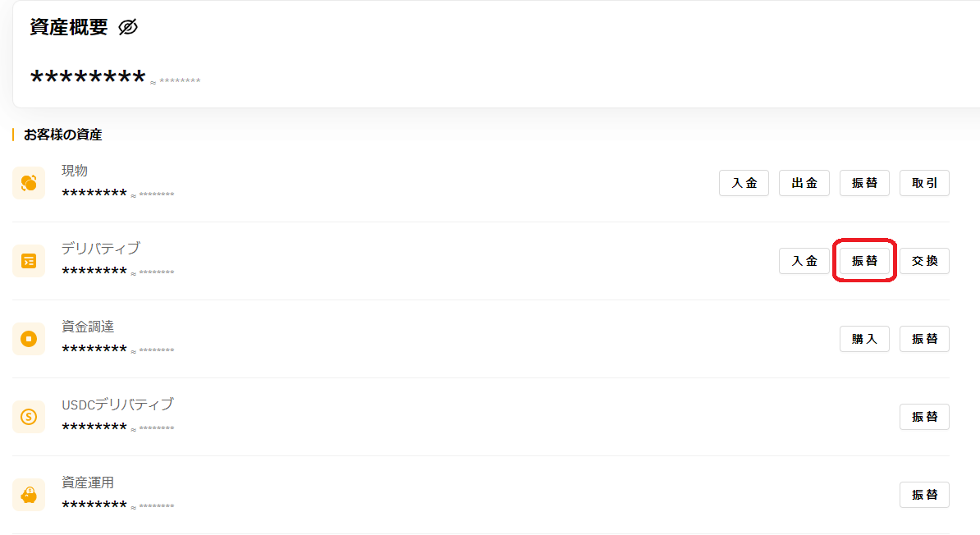
Task: Select the USDCデリバティブ account label
Action: tap(117, 405)
